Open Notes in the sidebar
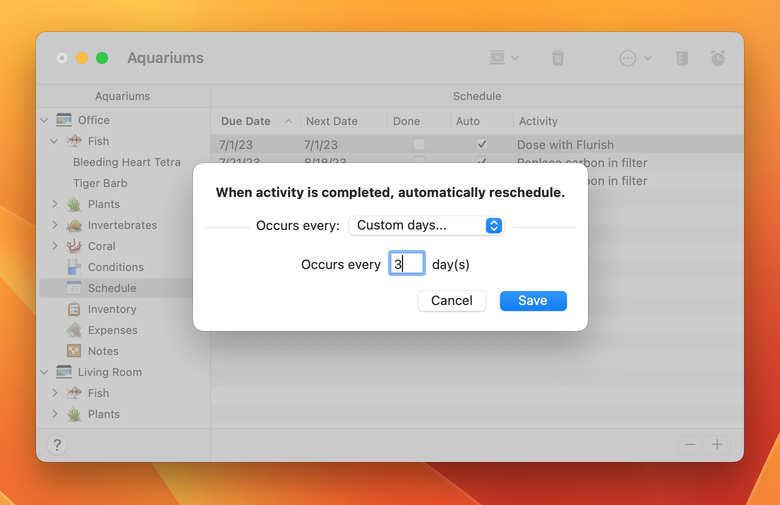Image resolution: width=780 pixels, height=505 pixels. (x=102, y=351)
